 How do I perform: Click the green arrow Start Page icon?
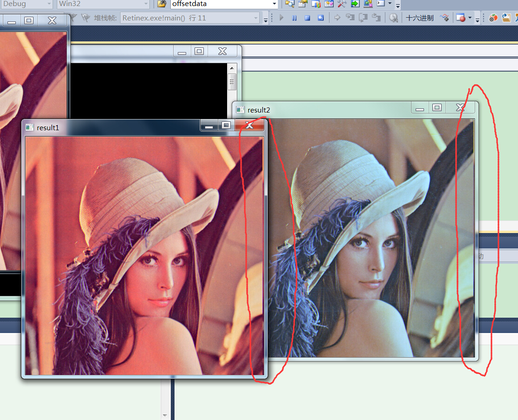(x=355, y=4)
